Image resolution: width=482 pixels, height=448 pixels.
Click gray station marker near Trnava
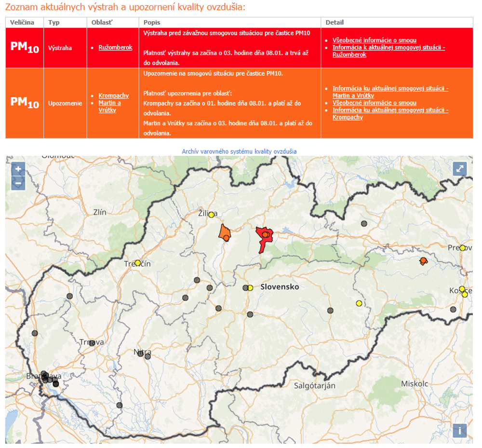(92, 343)
